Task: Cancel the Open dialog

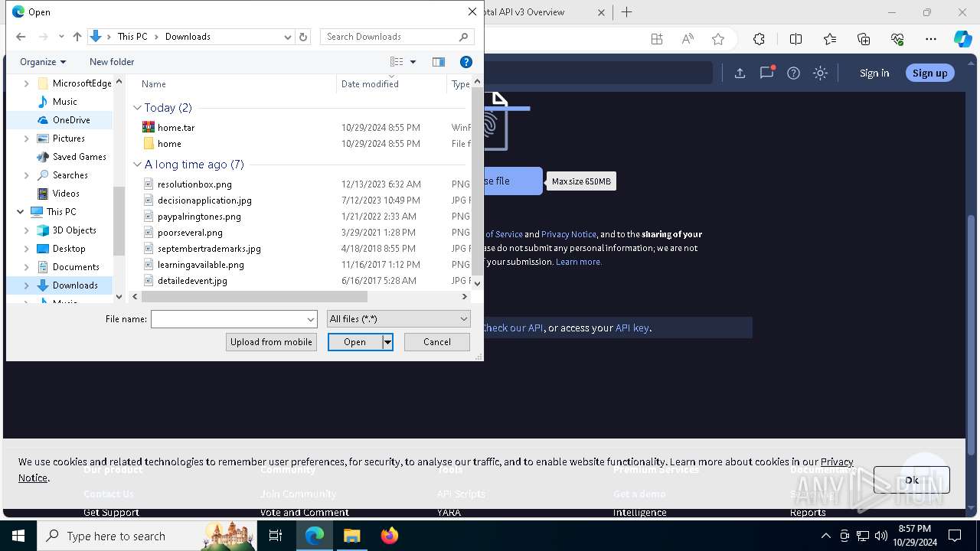Action: (x=437, y=342)
